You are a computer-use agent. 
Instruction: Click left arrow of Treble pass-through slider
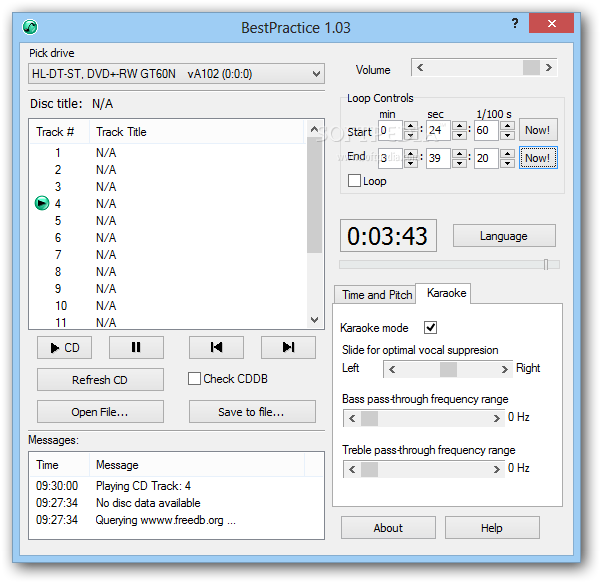tap(352, 469)
